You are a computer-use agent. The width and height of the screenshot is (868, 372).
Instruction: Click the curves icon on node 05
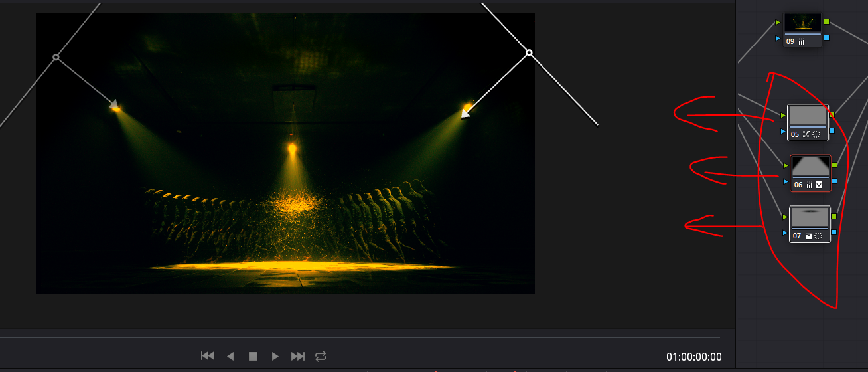(807, 134)
